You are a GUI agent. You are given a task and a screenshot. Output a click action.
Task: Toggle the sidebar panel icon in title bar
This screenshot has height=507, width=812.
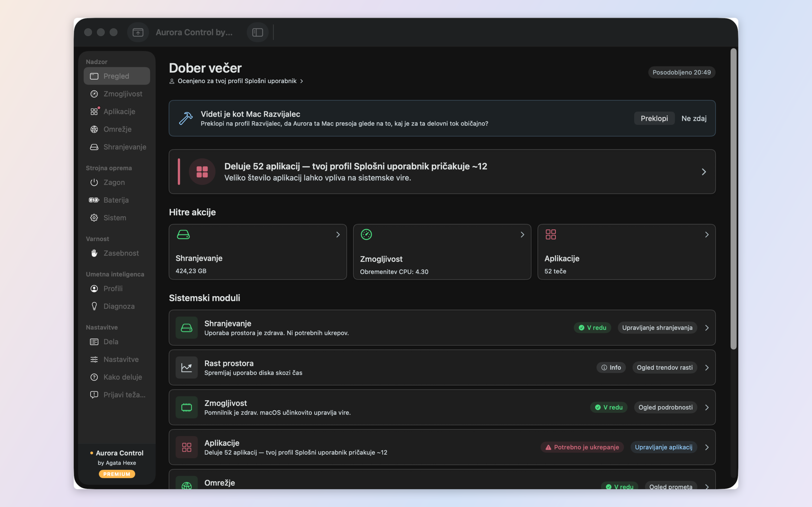click(x=257, y=32)
